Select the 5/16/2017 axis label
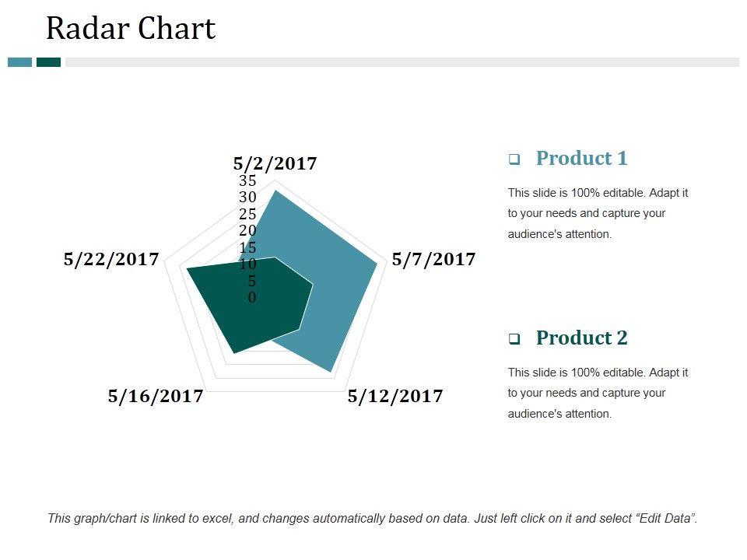 pos(156,397)
